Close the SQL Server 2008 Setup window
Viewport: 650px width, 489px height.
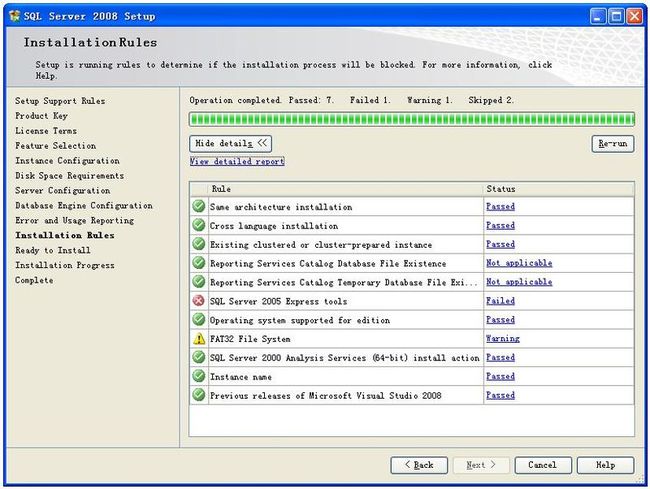[x=635, y=17]
